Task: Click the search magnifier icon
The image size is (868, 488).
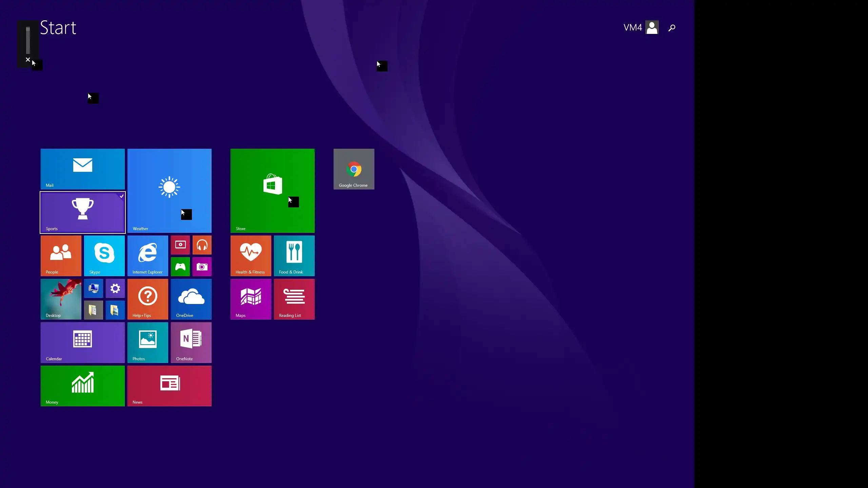Action: click(x=672, y=28)
